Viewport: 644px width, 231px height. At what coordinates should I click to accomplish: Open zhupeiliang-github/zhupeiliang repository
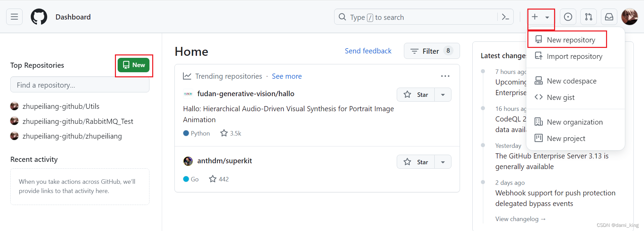click(x=72, y=136)
